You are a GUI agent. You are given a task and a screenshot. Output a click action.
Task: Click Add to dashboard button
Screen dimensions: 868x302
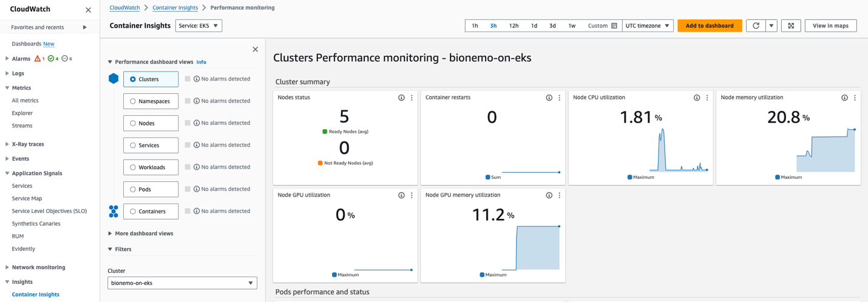tap(710, 25)
